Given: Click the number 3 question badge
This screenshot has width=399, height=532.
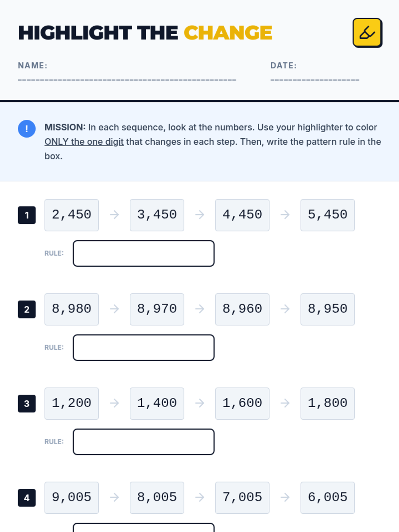Looking at the screenshot, I should pos(27,403).
